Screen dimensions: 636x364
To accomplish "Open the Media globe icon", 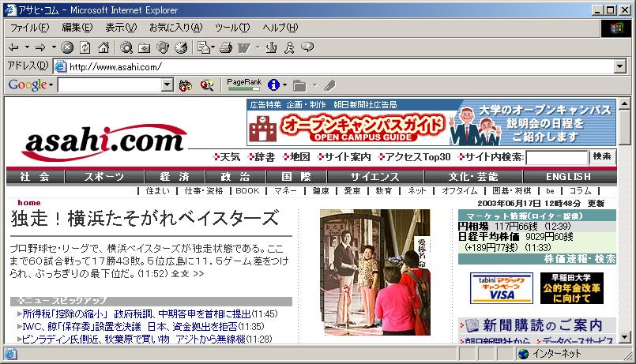I will pyautogui.click(x=163, y=48).
